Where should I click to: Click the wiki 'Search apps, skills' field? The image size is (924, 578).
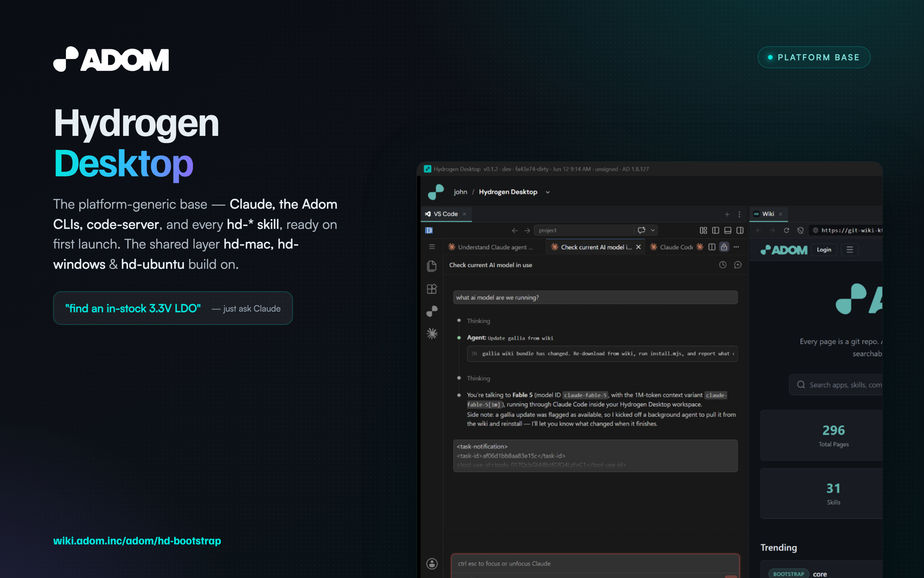tap(836, 385)
